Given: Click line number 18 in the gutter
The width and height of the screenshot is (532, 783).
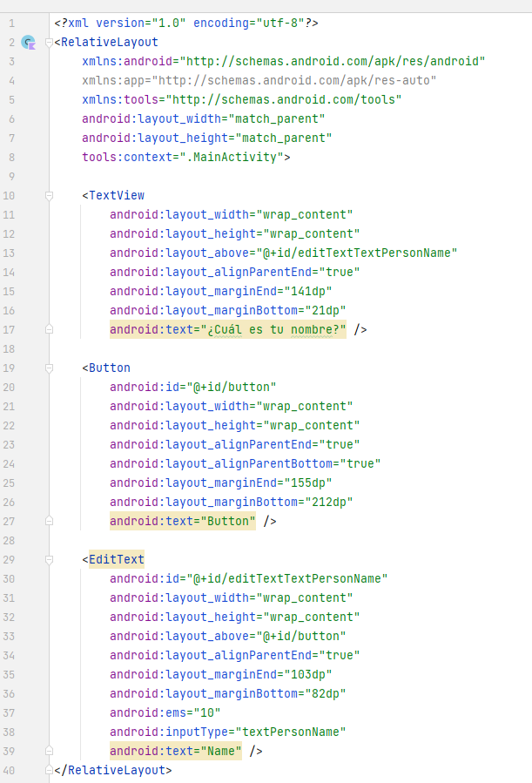Looking at the screenshot, I should pos(9,349).
